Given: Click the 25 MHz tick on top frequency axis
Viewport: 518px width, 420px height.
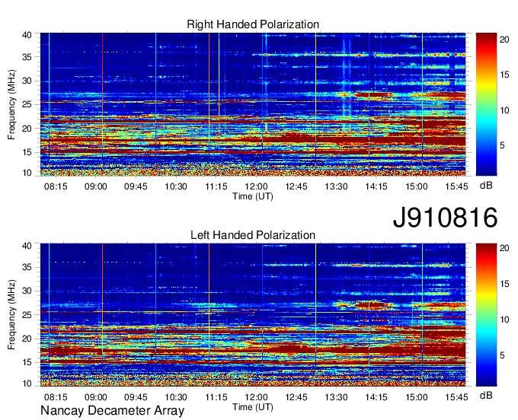Looking at the screenshot, I should [27, 105].
